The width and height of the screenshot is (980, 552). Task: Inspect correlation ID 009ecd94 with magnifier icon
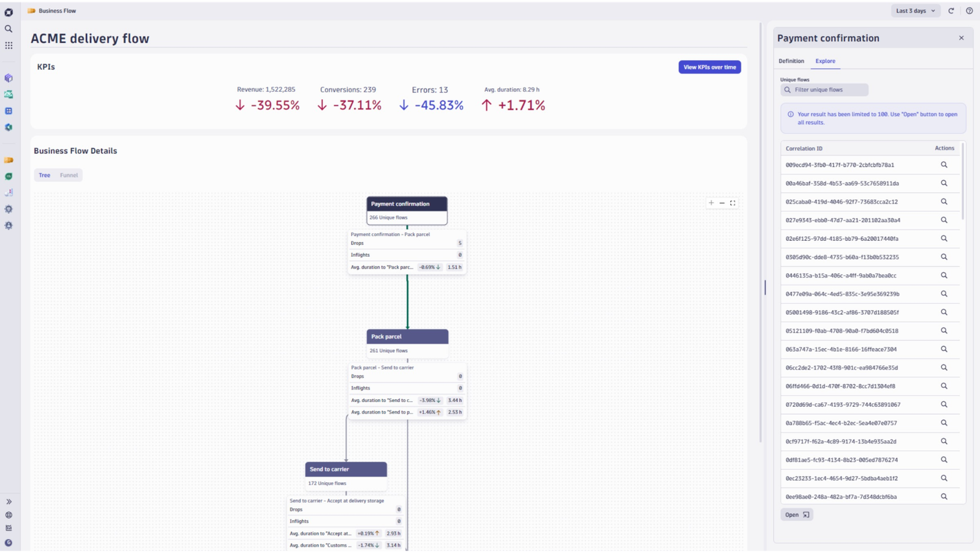(x=944, y=165)
